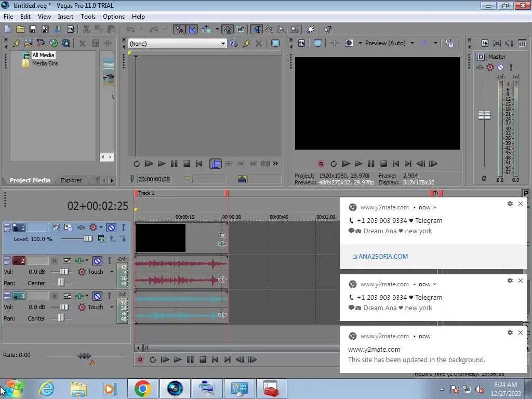Toggle Mute on audio track 2

97,261
